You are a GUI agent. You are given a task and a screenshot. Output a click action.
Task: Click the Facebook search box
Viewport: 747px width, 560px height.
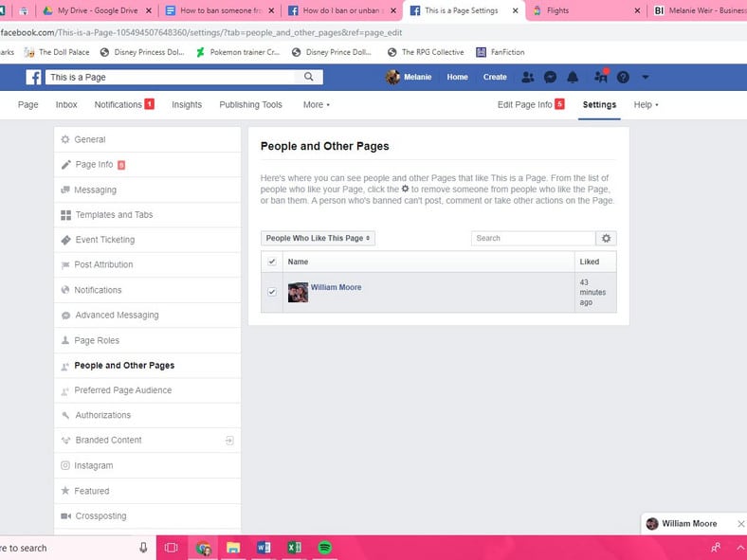tap(172, 77)
